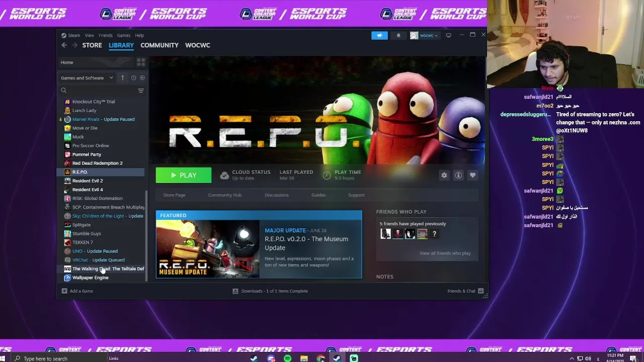The height and width of the screenshot is (362, 644).
Task: Switch to Big Picture mode icon
Action: tap(448, 35)
